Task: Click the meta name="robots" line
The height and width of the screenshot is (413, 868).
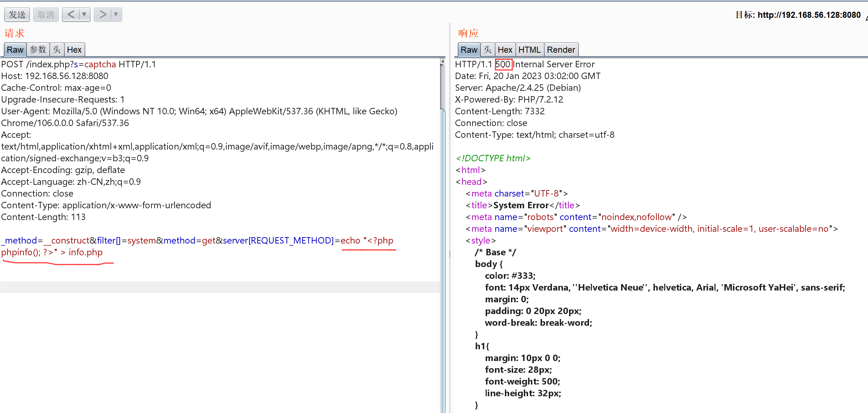Action: click(576, 217)
